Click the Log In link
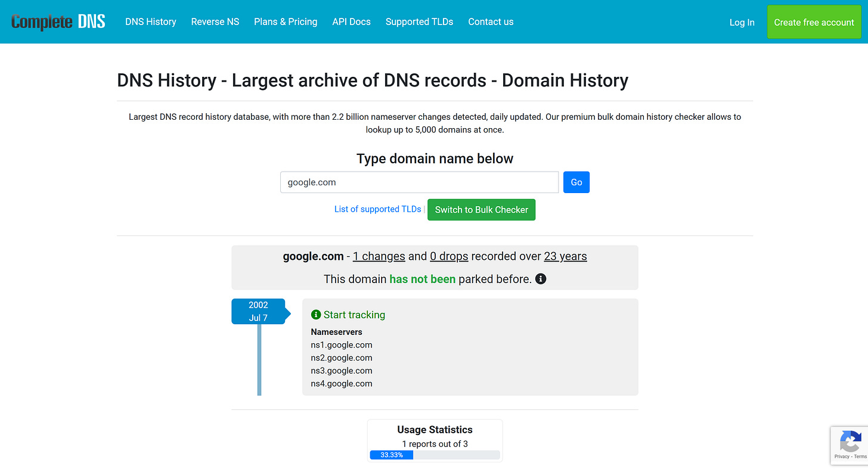Viewport: 868px width, 469px height. (x=742, y=22)
